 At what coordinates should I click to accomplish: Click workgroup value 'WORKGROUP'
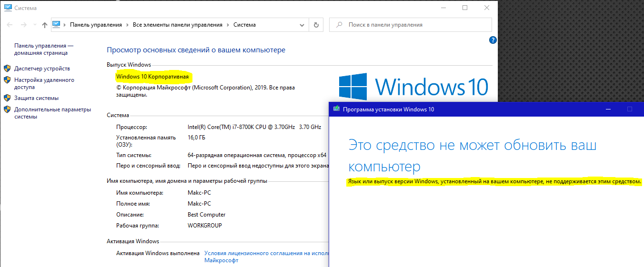(x=205, y=226)
